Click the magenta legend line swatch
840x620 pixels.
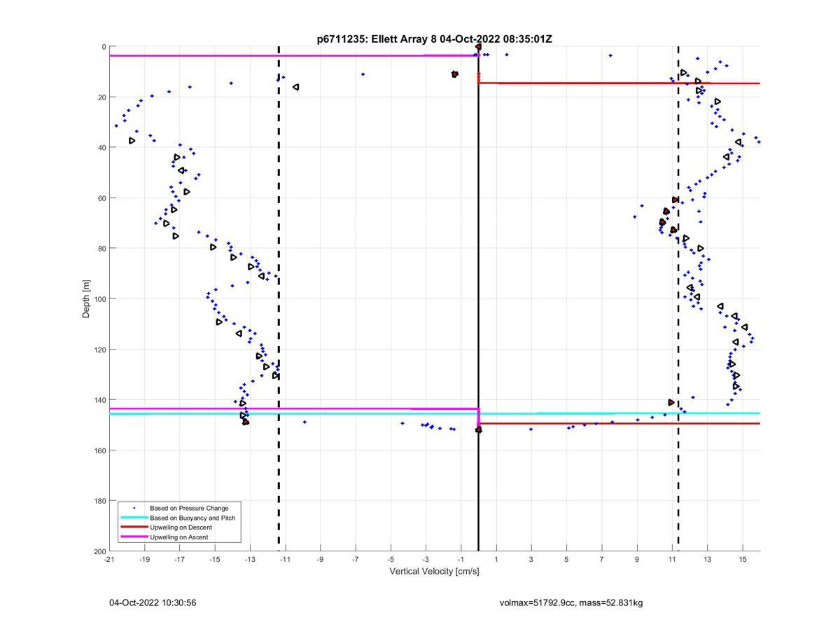click(134, 537)
